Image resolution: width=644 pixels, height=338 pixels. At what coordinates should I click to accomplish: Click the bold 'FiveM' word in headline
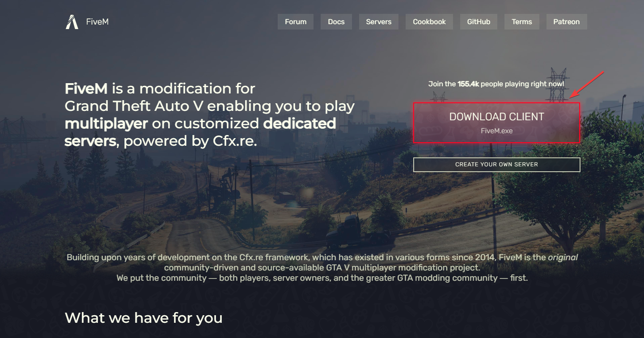tap(86, 89)
